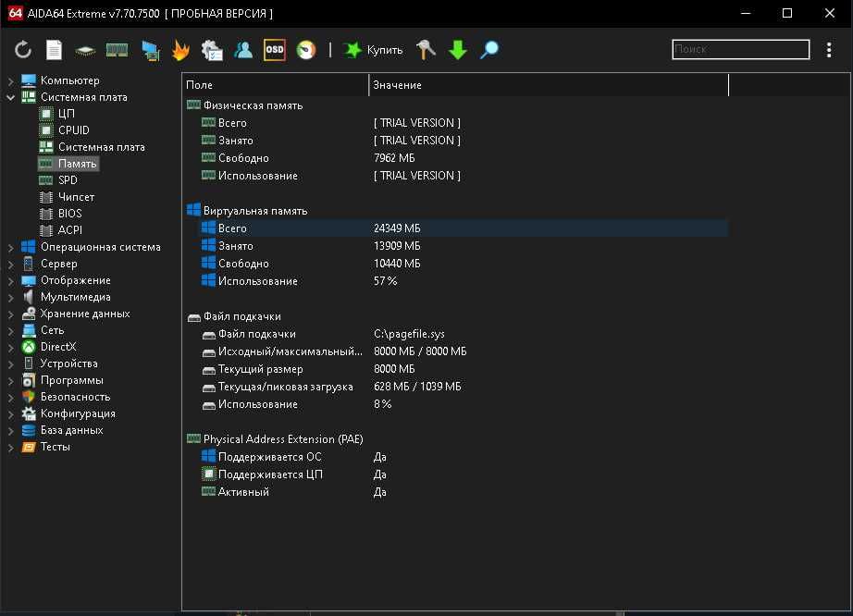The width and height of the screenshot is (853, 616).
Task: Select the Виртуальная память group row
Action: 456,211
